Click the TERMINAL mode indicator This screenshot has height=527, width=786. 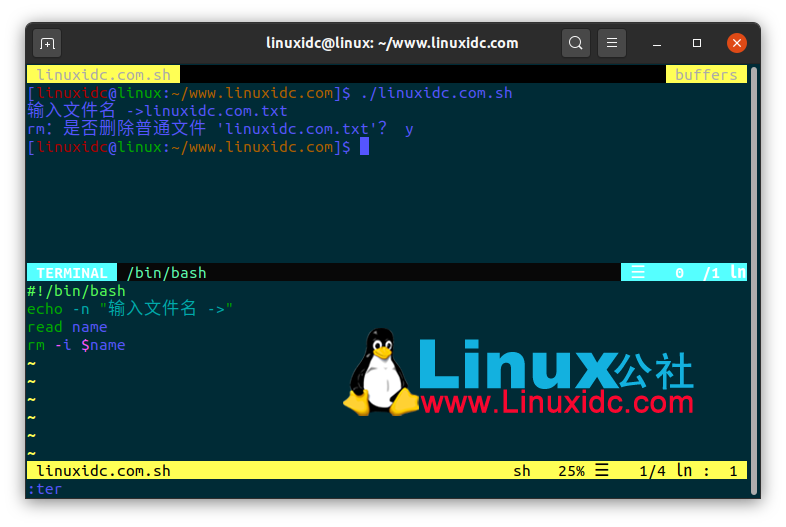click(x=72, y=273)
